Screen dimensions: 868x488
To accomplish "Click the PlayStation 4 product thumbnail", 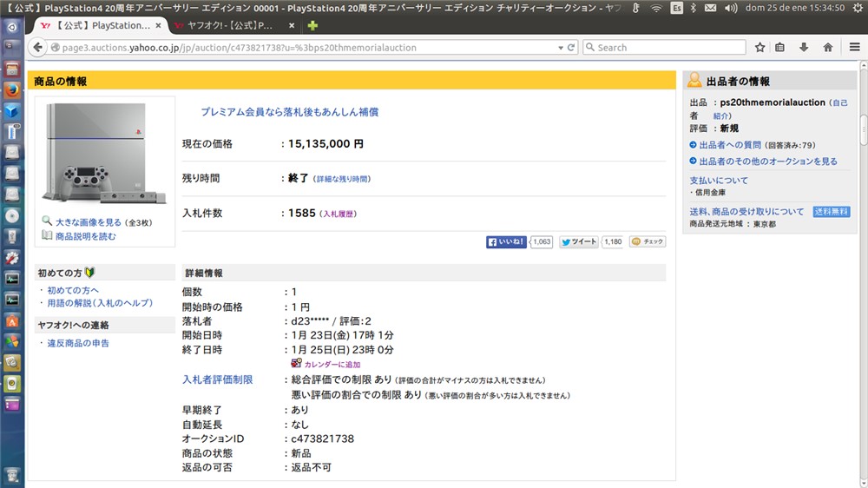I will coord(103,154).
